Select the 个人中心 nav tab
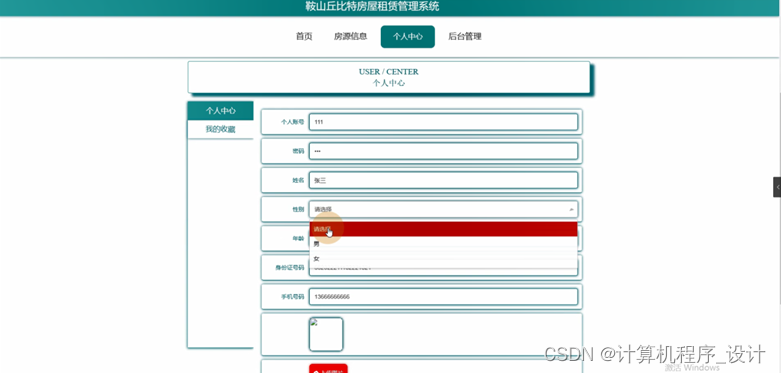Viewport: 781px width, 373px height. [x=407, y=37]
